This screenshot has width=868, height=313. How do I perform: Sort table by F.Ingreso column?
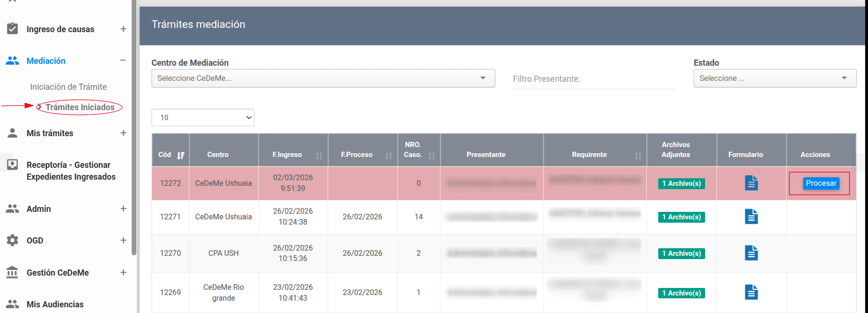click(x=319, y=155)
